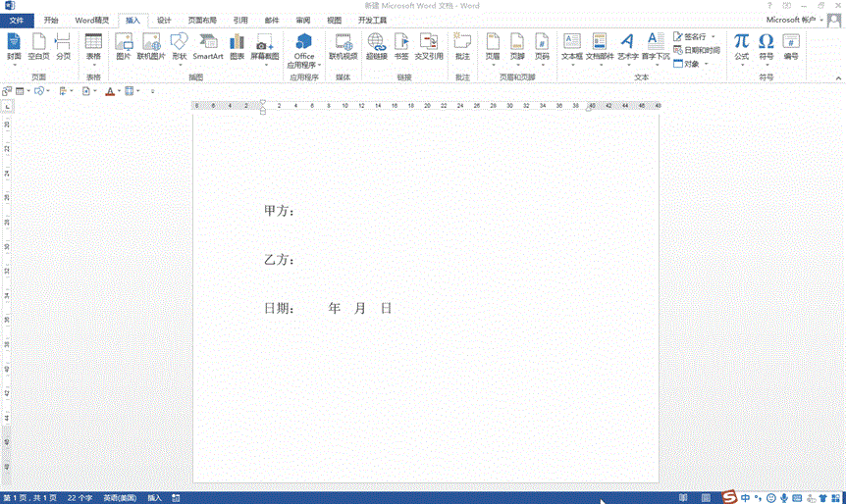This screenshot has height=504, width=846.
Task: Click the 空白页 blank page icon
Action: [x=39, y=46]
